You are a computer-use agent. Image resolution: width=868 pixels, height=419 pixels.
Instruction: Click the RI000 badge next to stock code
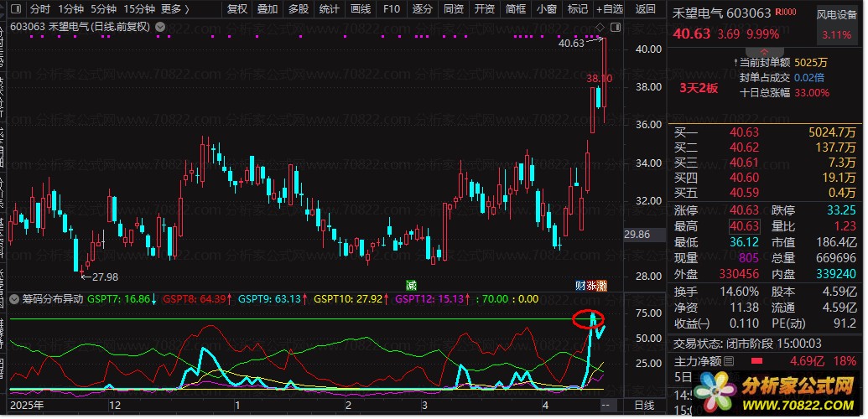click(x=786, y=13)
